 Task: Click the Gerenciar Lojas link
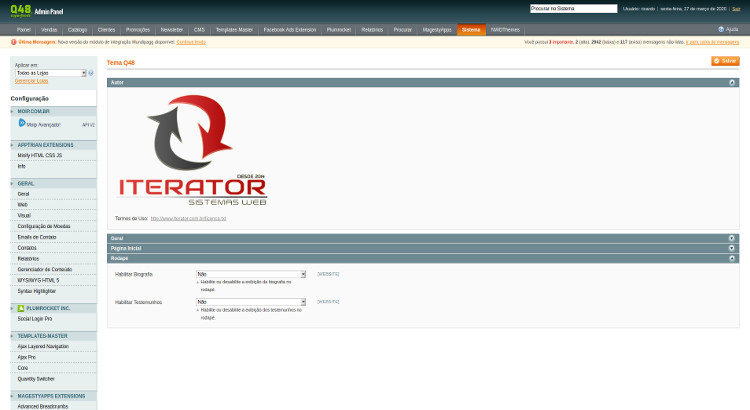32,81
